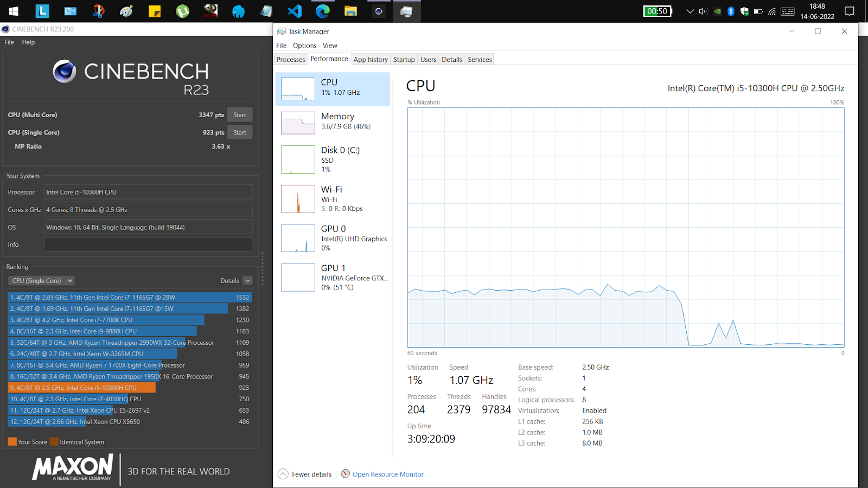Image resolution: width=868 pixels, height=488 pixels.
Task: Open the Paint palette taskbar icon
Action: click(x=126, y=11)
